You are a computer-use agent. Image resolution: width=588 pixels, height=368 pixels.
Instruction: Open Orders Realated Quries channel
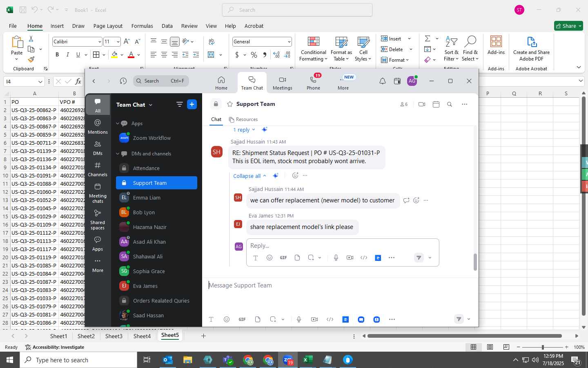coord(156,301)
